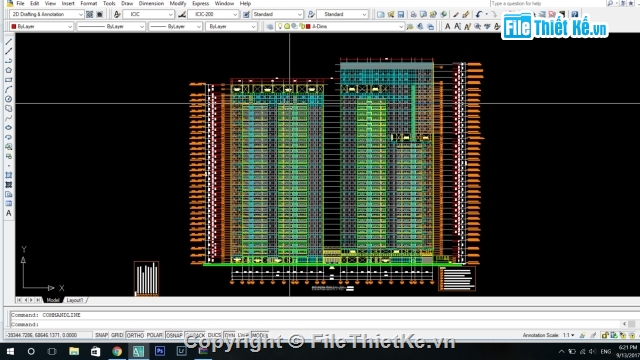640x360 pixels.
Task: Select the Rectangle draw tool
Action: 9,80
